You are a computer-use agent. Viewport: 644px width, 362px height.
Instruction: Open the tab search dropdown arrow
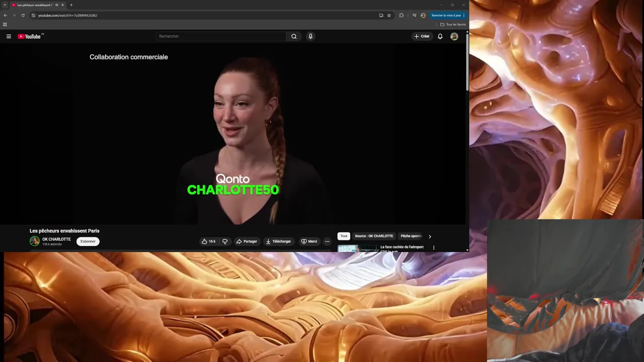[x=5, y=5]
